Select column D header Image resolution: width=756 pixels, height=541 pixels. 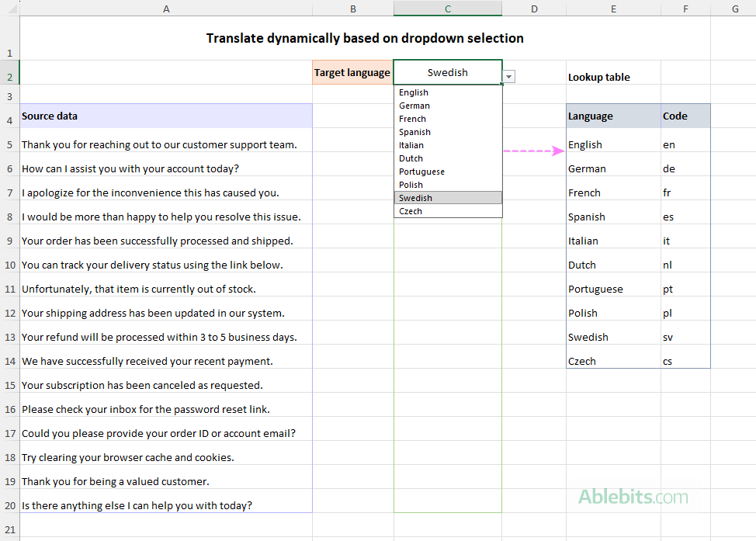click(x=534, y=9)
